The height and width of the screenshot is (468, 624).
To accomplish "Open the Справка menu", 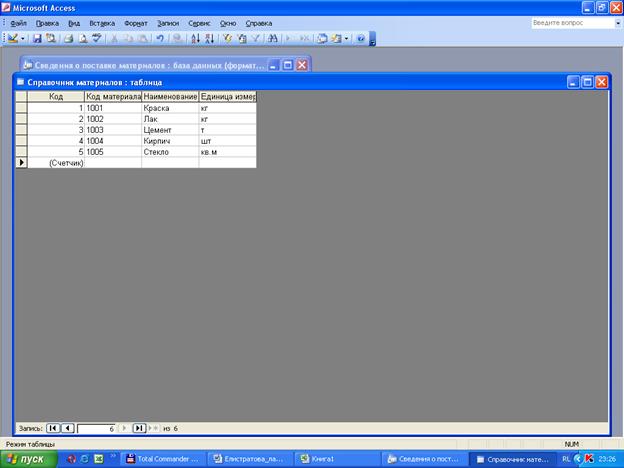I will (x=259, y=23).
